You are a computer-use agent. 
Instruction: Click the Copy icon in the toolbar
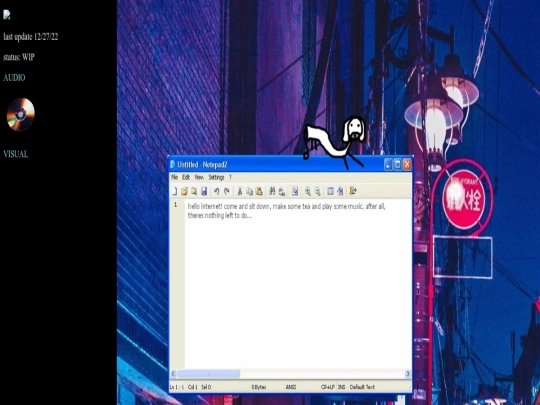[x=249, y=191]
